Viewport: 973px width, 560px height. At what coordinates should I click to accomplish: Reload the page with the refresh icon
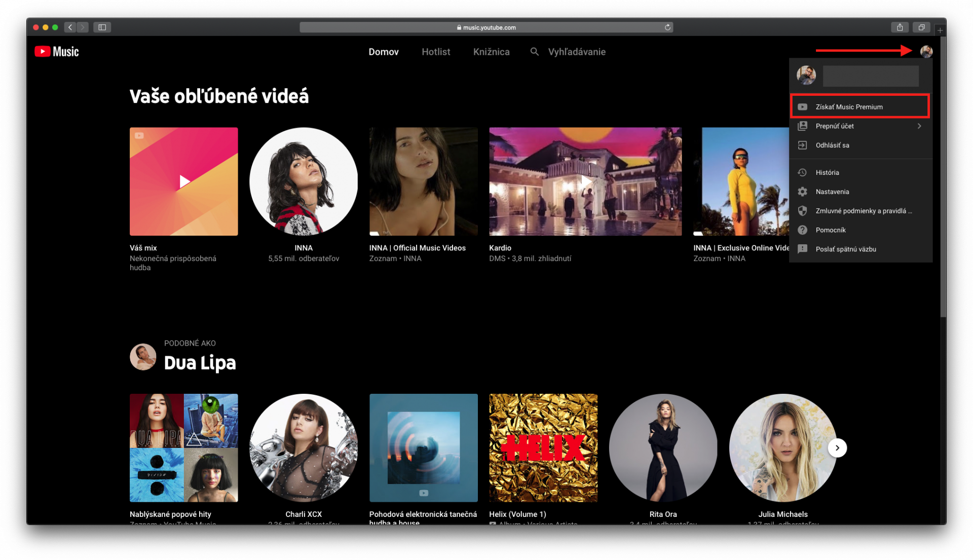coord(667,27)
